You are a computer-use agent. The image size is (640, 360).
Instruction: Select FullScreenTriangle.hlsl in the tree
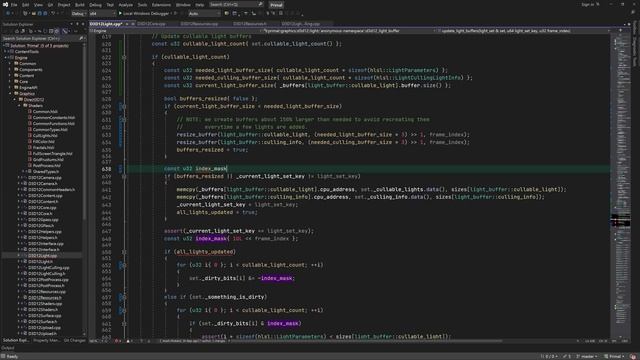[x=53, y=153]
